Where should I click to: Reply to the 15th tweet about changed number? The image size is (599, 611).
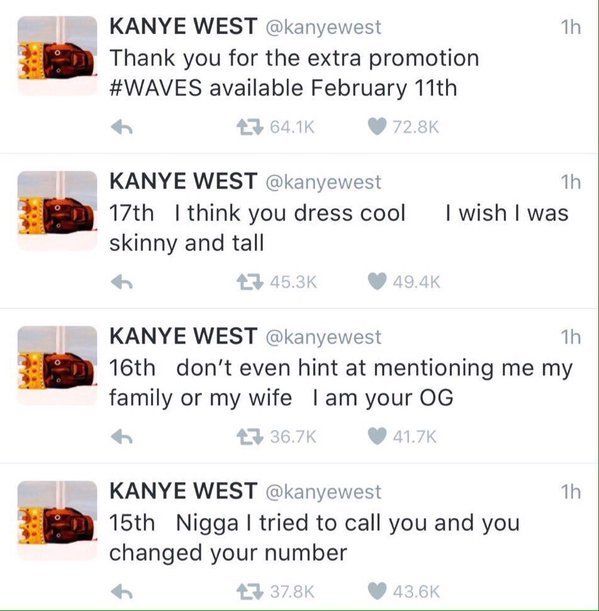[122, 592]
